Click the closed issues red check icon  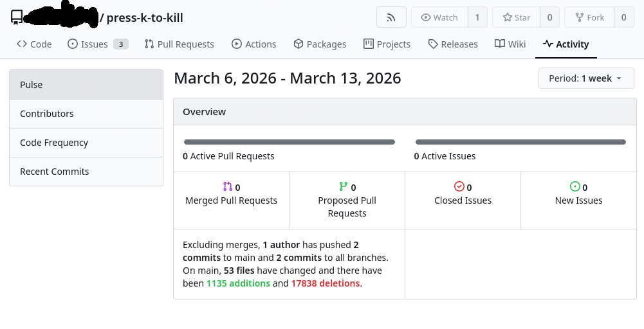(x=459, y=186)
